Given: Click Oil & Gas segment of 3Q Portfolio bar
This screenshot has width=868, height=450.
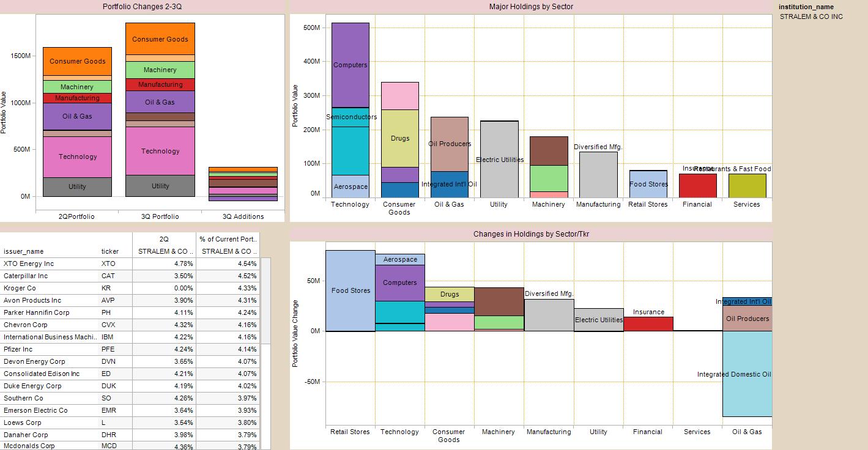Looking at the screenshot, I should (x=160, y=101).
